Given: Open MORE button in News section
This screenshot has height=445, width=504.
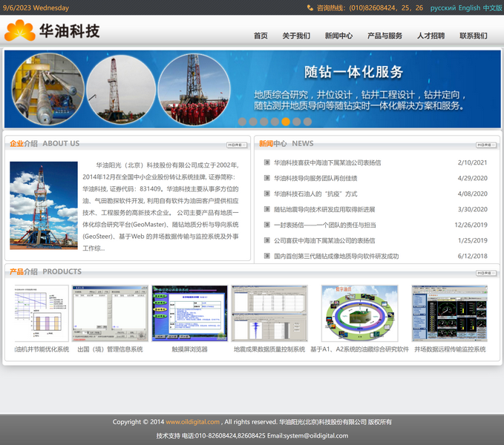Looking at the screenshot, I should [x=486, y=145].
